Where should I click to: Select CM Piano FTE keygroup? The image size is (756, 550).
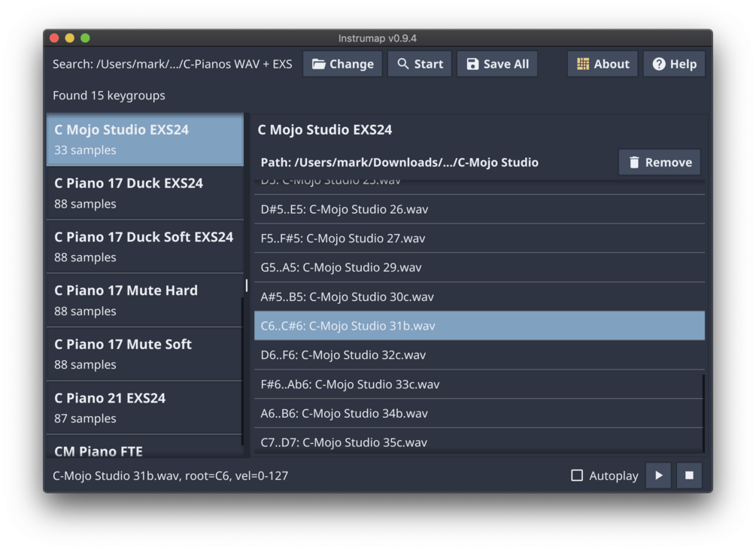[x=145, y=447]
